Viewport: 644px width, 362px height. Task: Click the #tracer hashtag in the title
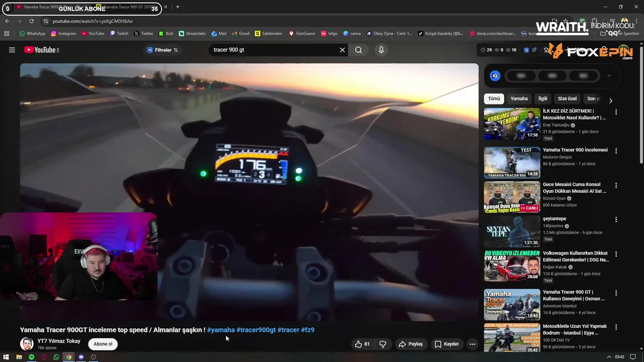tap(288, 330)
